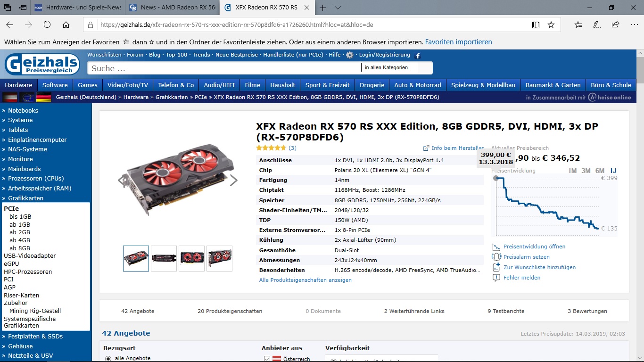Click Favoriten importieren link
Viewport: 644px width, 362px height.
458,42
